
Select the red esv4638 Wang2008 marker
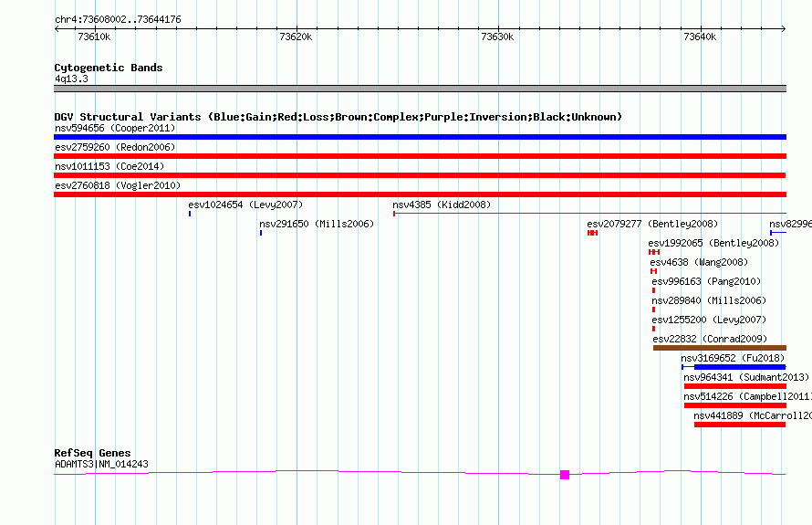tap(653, 271)
